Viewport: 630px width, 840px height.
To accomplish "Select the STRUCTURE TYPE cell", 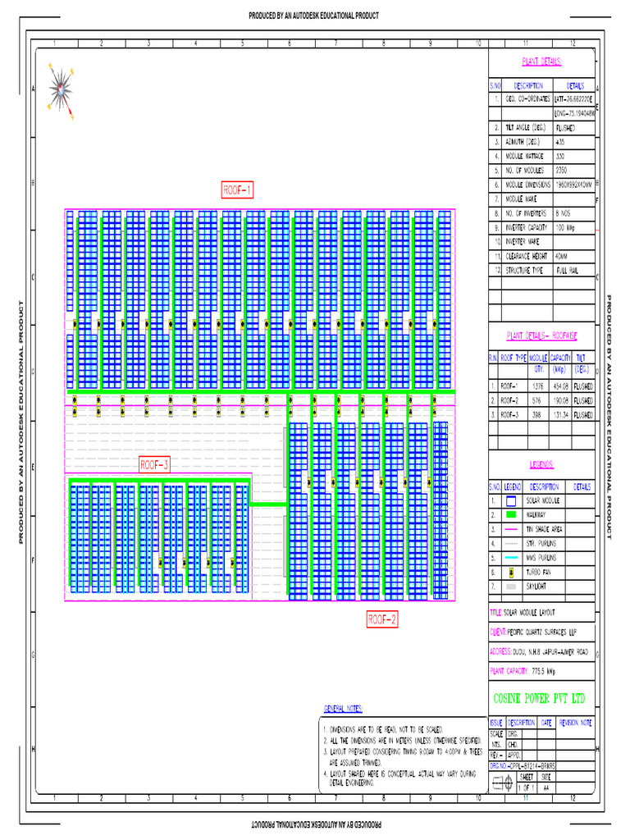I will click(527, 271).
